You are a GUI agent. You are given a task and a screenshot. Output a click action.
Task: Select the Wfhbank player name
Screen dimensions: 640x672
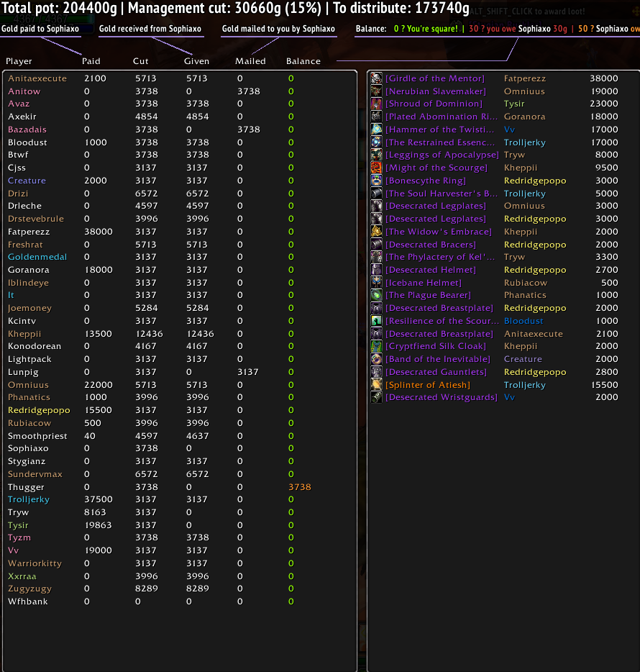[28, 601]
